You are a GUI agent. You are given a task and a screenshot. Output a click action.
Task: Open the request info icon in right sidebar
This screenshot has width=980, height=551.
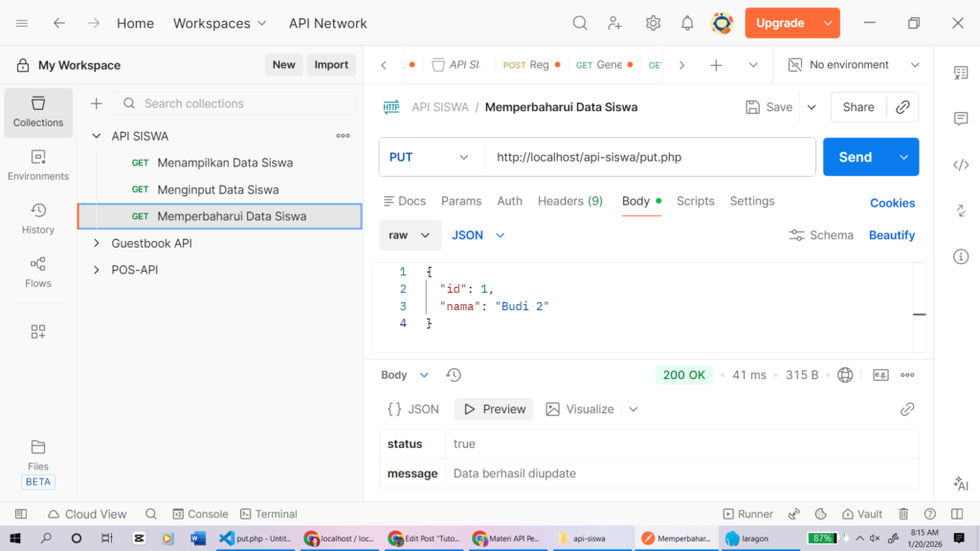click(961, 256)
